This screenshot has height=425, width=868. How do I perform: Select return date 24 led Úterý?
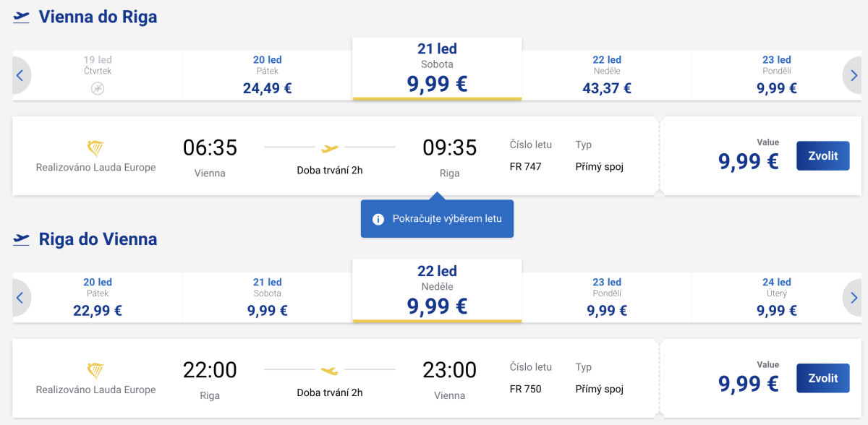777,298
